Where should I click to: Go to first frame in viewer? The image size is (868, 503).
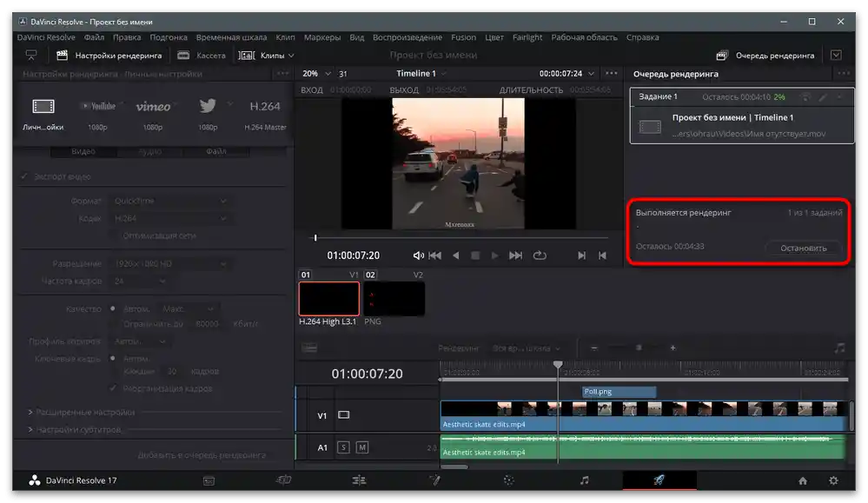click(x=435, y=255)
